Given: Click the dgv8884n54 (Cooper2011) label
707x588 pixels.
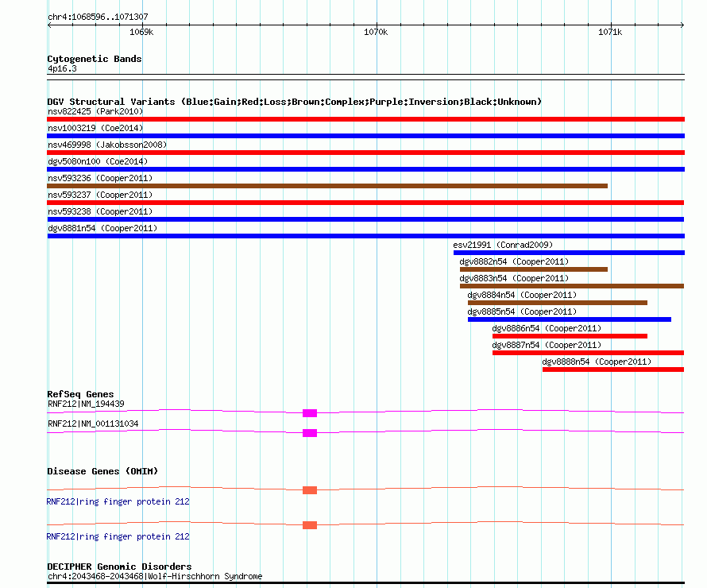Looking at the screenshot, I should click(522, 295).
